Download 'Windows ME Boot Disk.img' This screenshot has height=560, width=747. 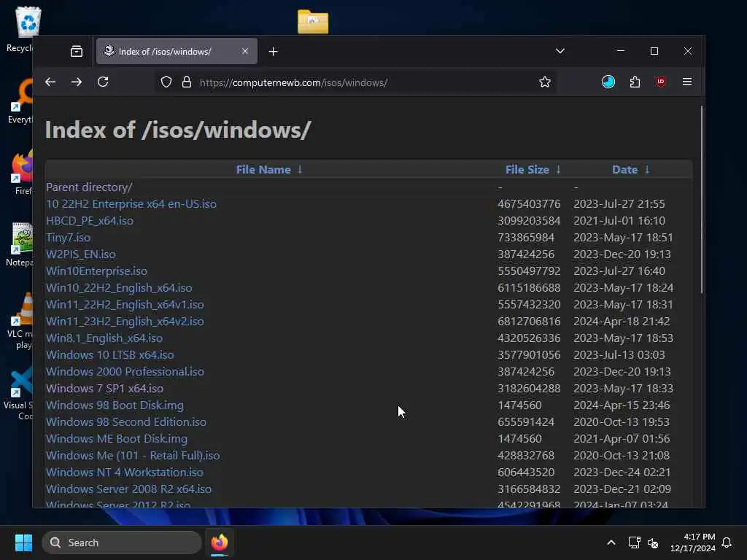[117, 438]
